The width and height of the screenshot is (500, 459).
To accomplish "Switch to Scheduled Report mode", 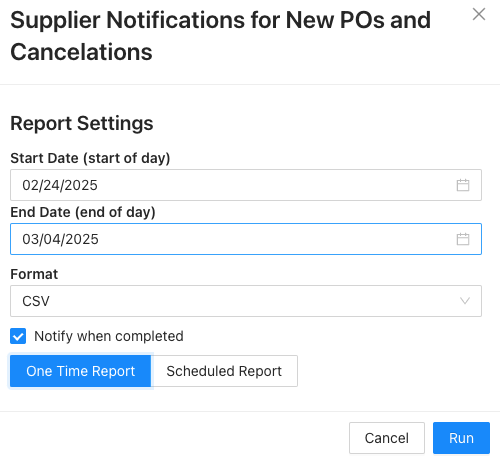I will pos(224,371).
